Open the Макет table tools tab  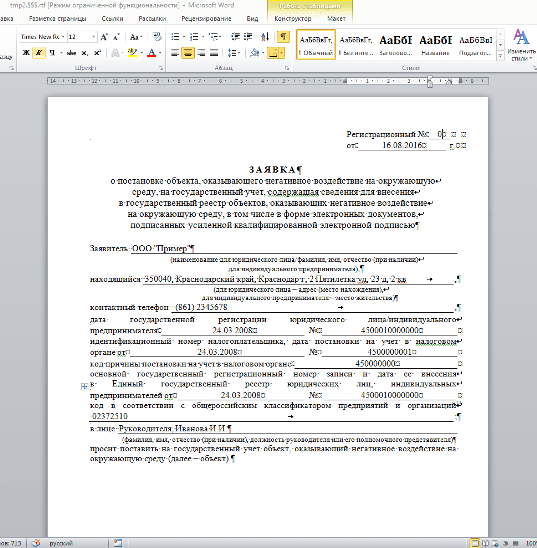pyautogui.click(x=336, y=19)
